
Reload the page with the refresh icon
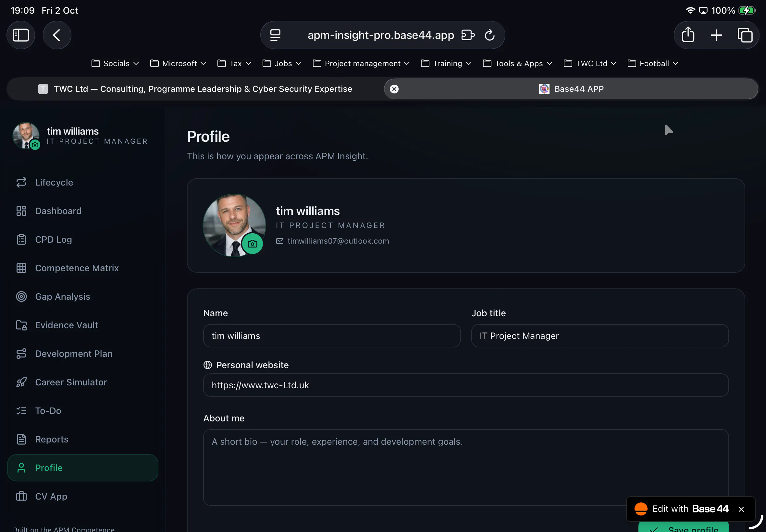(x=489, y=35)
